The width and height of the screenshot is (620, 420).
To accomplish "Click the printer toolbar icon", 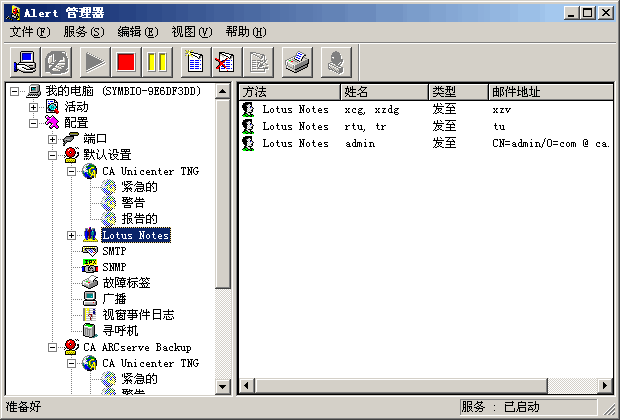I will click(x=297, y=62).
